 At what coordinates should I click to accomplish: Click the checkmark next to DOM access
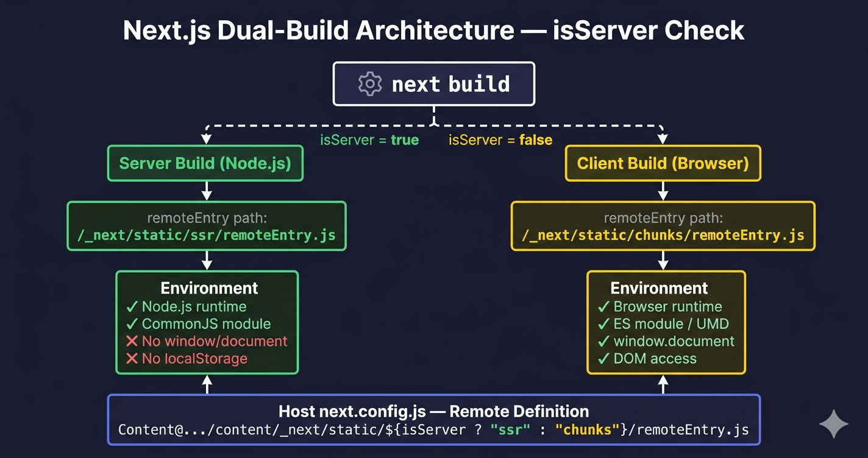click(x=603, y=359)
